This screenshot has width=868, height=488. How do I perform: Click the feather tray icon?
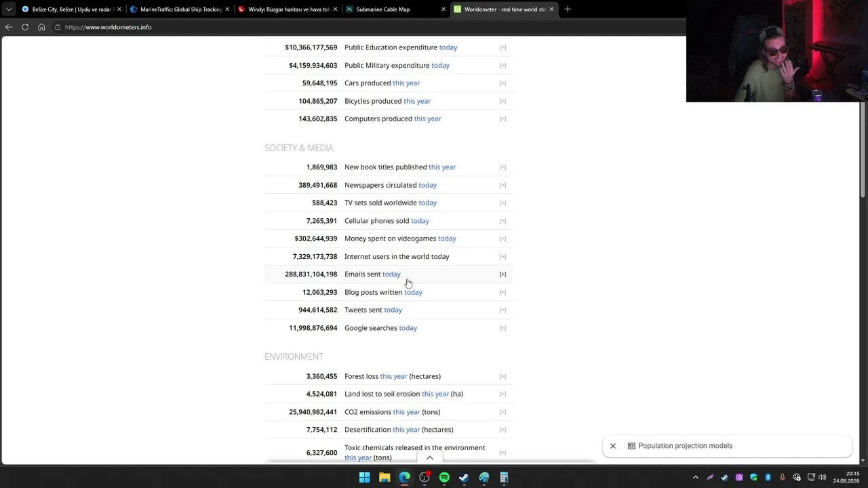click(710, 478)
